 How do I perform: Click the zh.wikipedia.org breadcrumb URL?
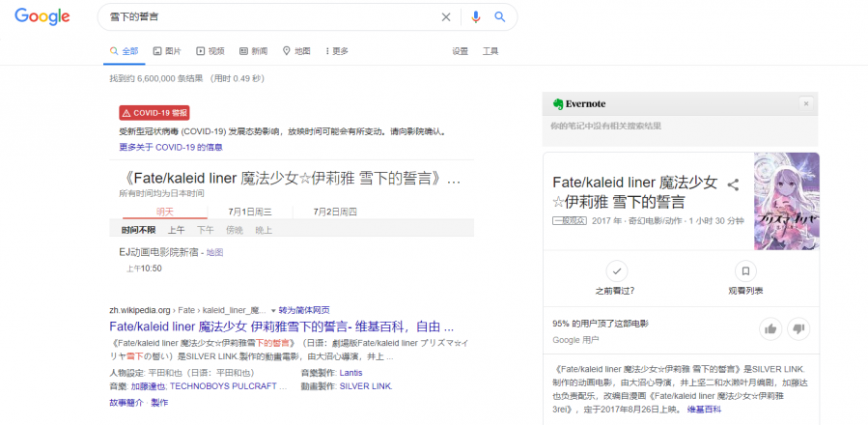pos(139,310)
